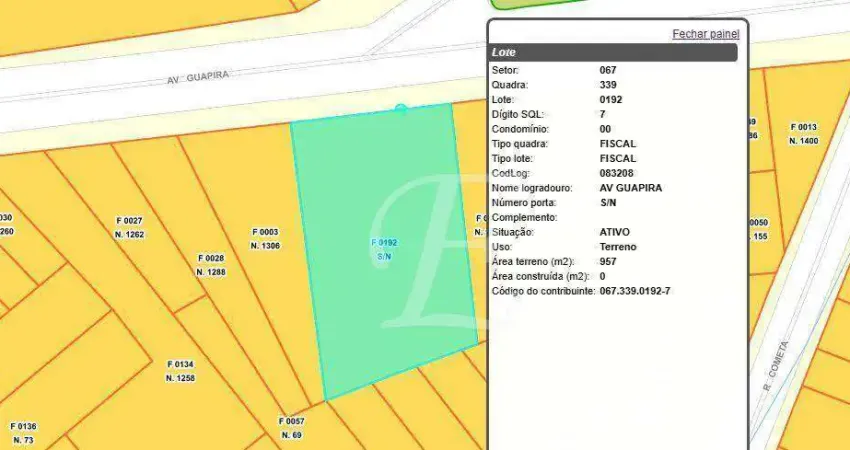Image resolution: width=850 pixels, height=450 pixels.
Task: Click the Lote panel header bar
Action: [x=613, y=53]
